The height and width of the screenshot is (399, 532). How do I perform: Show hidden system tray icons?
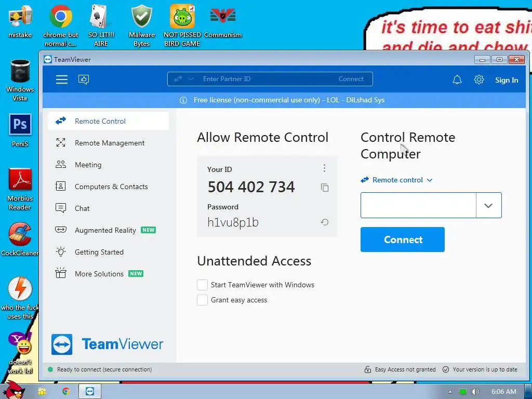(x=450, y=392)
